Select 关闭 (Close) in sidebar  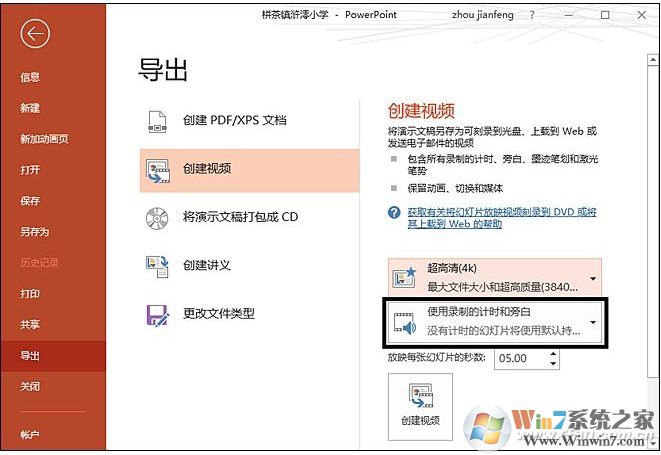point(30,386)
